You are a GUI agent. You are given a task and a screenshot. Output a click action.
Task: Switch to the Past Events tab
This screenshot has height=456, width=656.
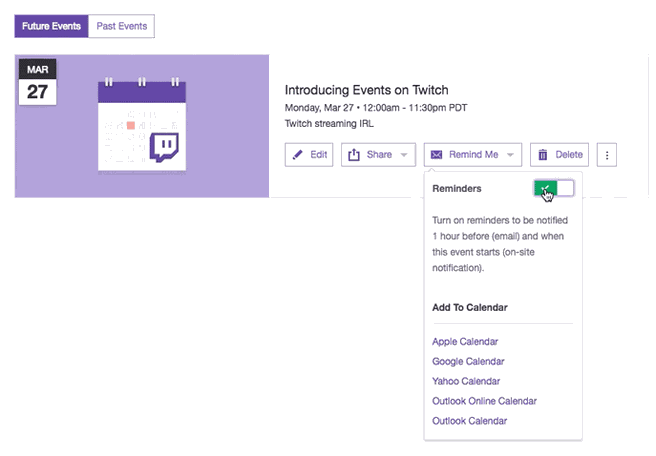tap(122, 26)
